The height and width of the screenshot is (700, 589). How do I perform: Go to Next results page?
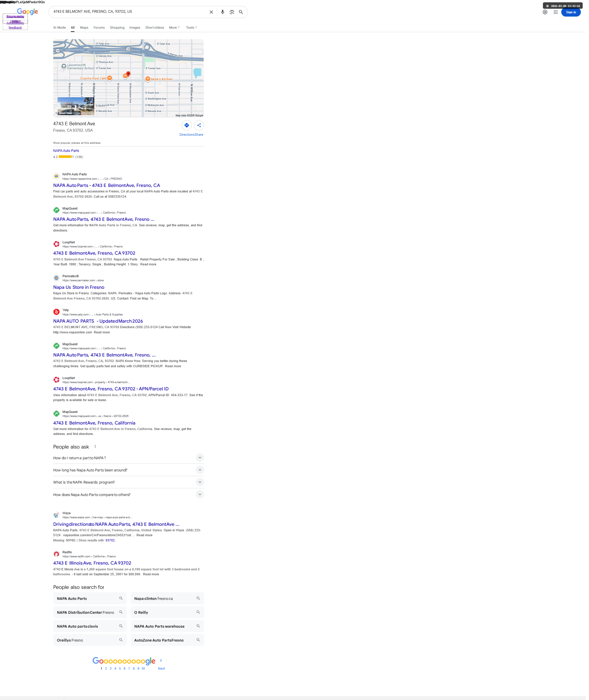click(x=161, y=668)
